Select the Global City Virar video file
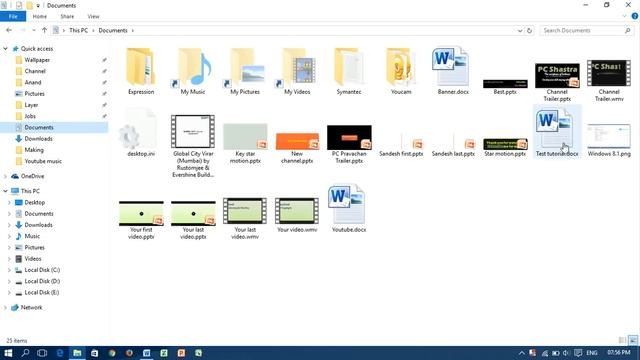The width and height of the screenshot is (640, 360). click(193, 146)
